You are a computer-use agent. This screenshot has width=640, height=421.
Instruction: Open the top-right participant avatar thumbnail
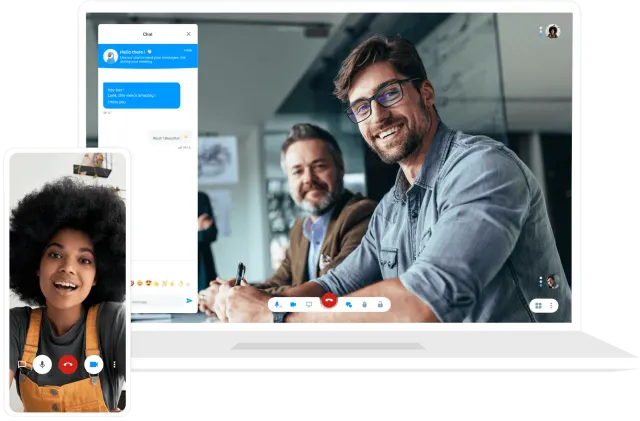pos(553,31)
